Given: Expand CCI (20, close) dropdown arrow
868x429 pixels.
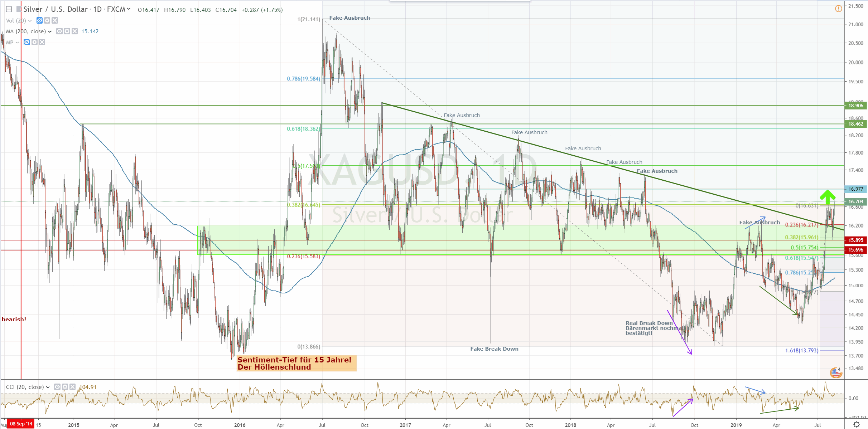Looking at the screenshot, I should (x=48, y=387).
